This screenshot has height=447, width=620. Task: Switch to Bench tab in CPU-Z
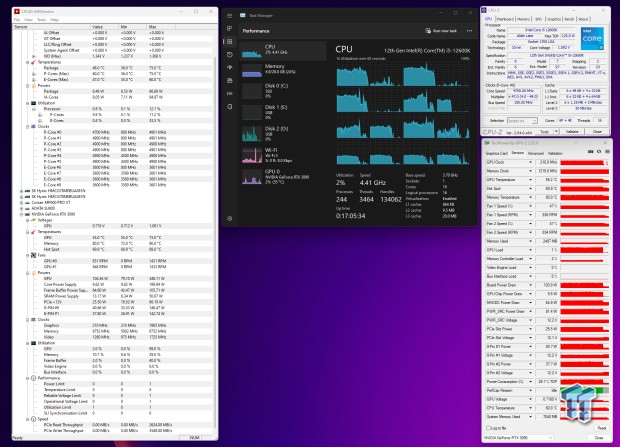[569, 19]
